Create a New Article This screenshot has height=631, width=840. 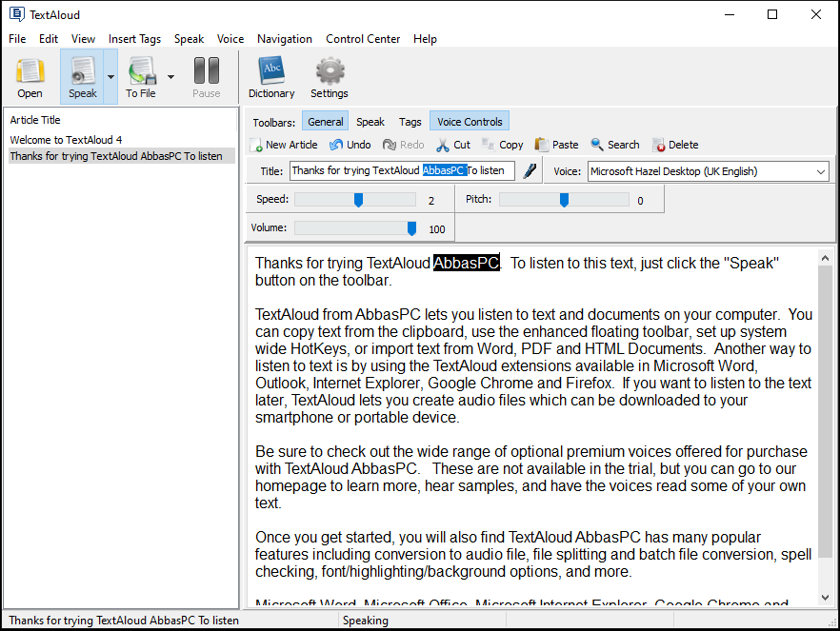point(284,145)
